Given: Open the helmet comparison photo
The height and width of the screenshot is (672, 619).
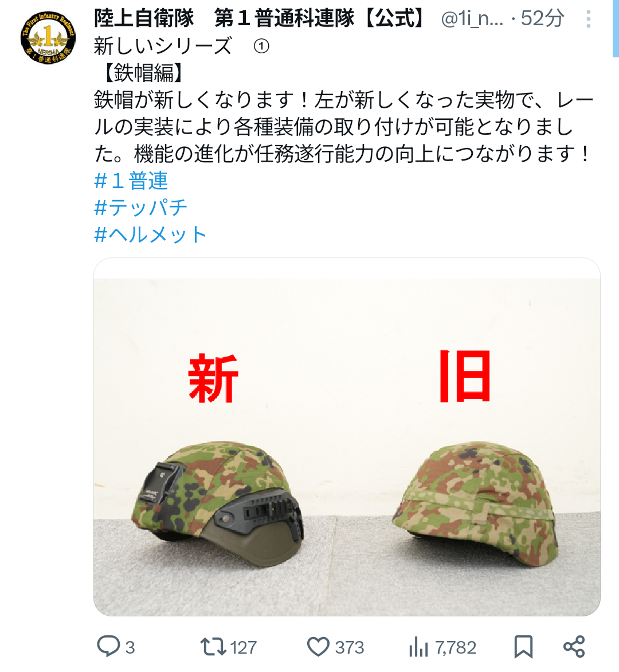Looking at the screenshot, I should [347, 437].
